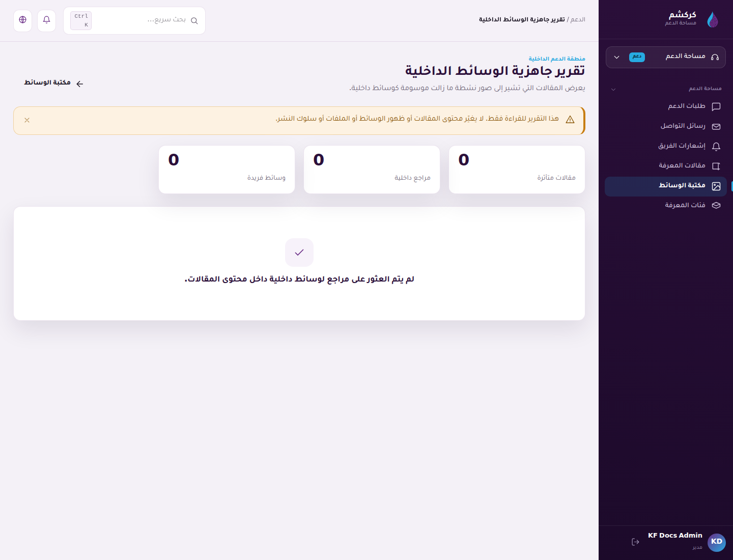Click the envelope icon for رسائل التواصل
The height and width of the screenshot is (560, 733).
coord(716,127)
